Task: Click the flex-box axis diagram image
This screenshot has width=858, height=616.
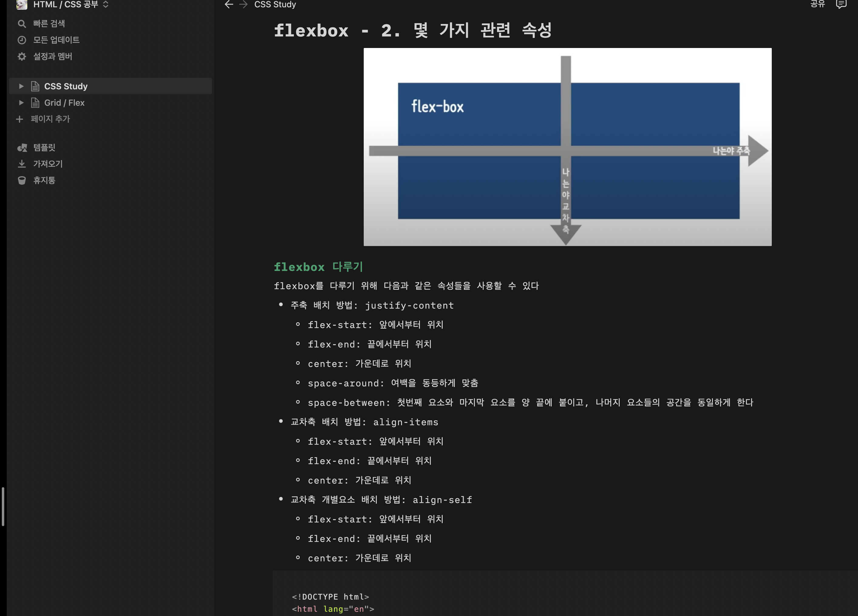Action: point(567,147)
